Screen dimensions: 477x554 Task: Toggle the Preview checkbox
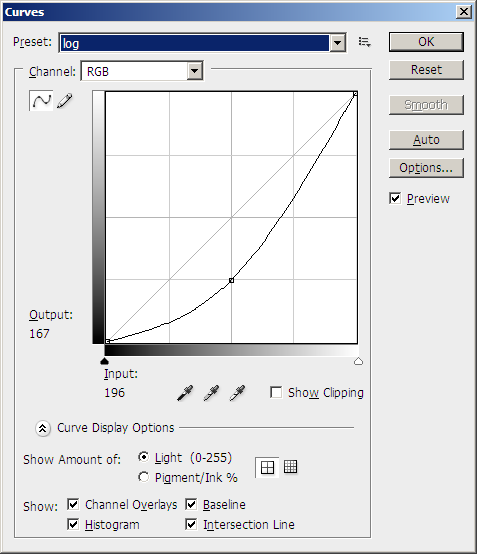pos(395,198)
